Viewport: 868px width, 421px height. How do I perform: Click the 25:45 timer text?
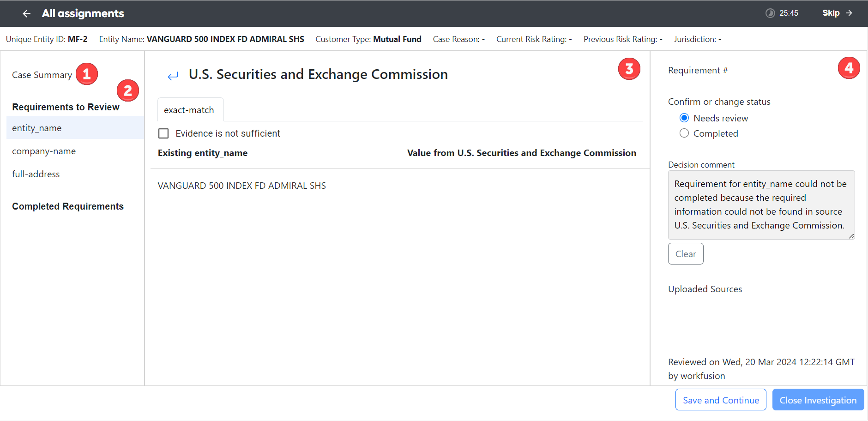[789, 13]
